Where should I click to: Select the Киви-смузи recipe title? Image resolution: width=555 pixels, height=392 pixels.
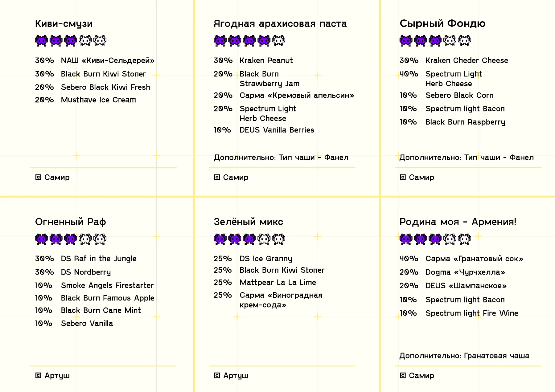[64, 24]
